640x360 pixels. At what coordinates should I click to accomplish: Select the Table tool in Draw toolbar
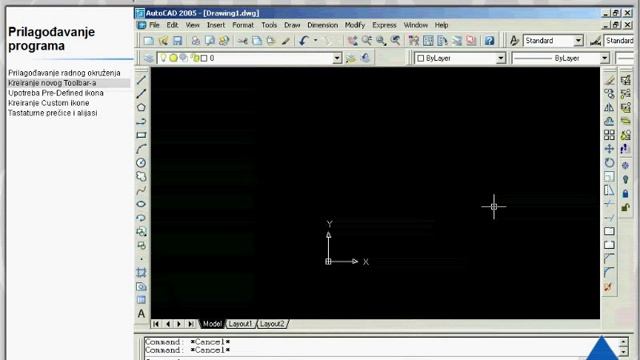tap(141, 300)
